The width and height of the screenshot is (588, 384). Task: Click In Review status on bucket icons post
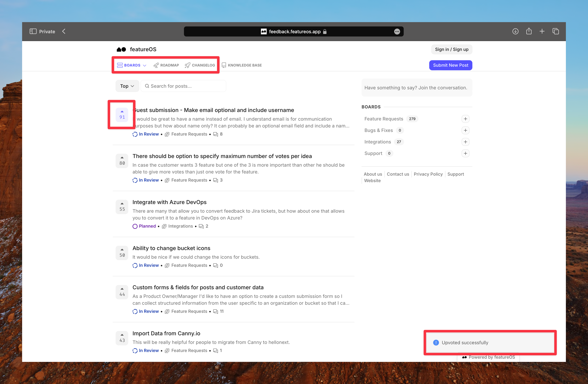[x=146, y=265]
